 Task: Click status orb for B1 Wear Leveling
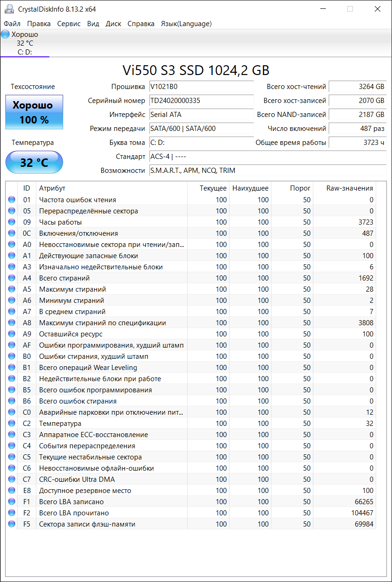coord(12,368)
